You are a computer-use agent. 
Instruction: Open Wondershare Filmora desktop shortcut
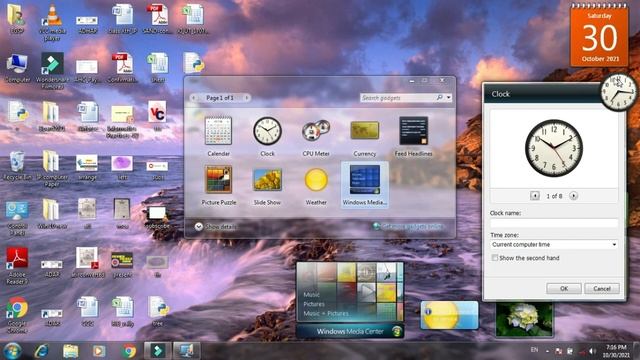point(52,70)
